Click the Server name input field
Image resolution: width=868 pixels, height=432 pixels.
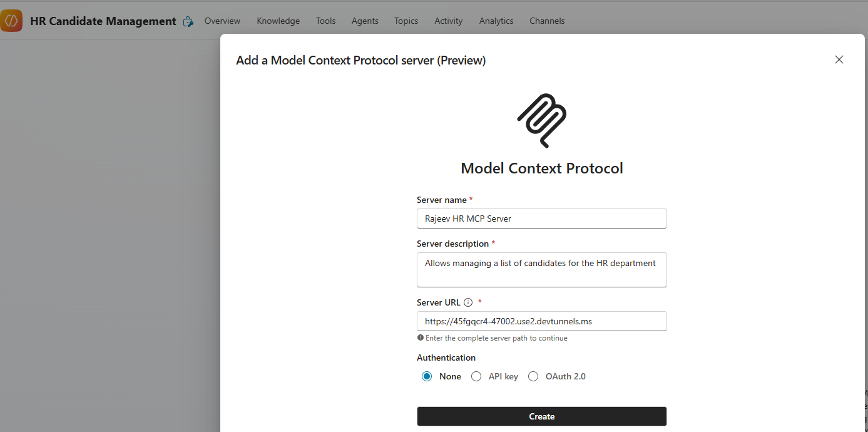(x=541, y=219)
